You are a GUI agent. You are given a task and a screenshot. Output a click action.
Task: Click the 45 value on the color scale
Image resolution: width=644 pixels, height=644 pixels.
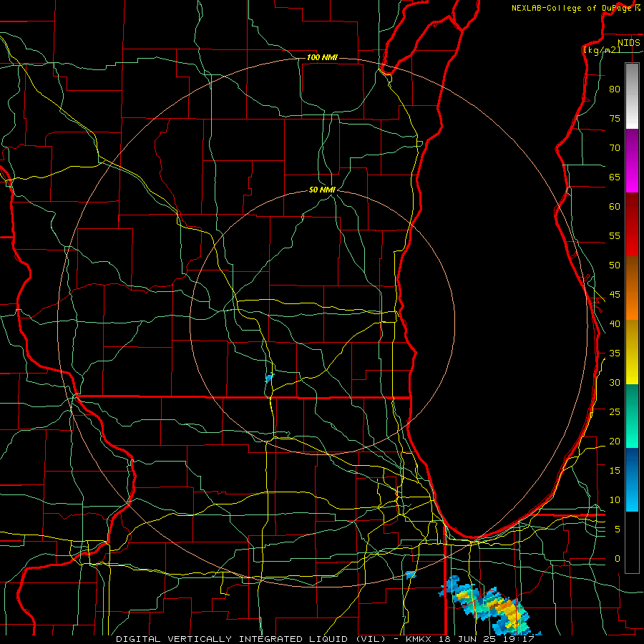615,295
